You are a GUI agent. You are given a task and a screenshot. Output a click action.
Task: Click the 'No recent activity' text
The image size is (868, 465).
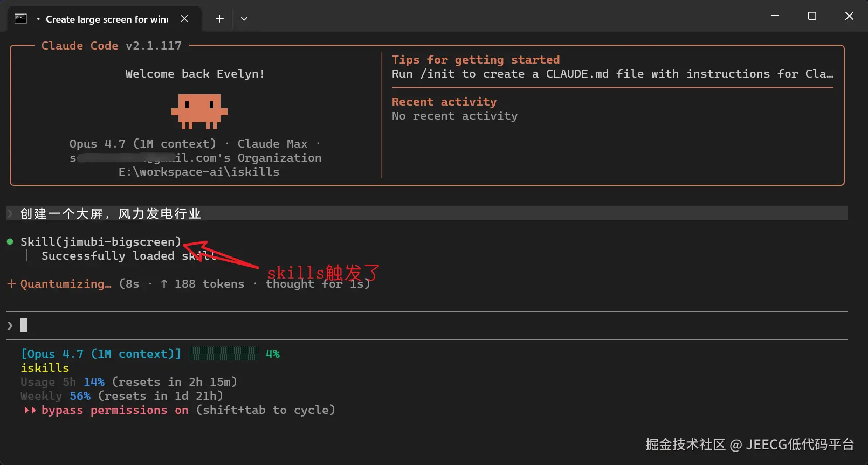pyautogui.click(x=454, y=116)
